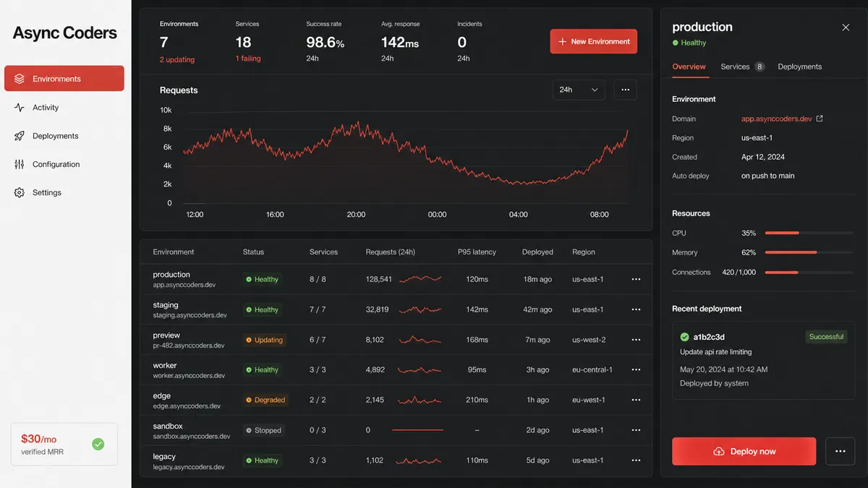The height and width of the screenshot is (488, 868).
Task: Click the Memory usage bar
Action: [x=808, y=252]
